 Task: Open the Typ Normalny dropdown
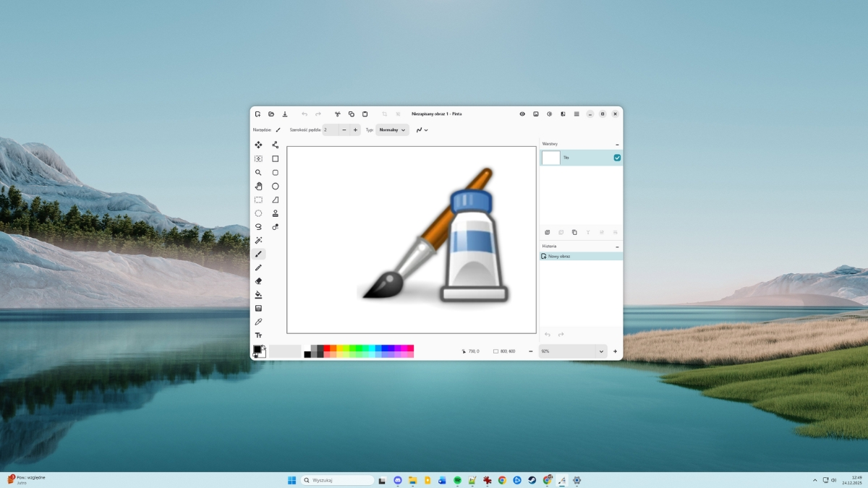(x=392, y=130)
